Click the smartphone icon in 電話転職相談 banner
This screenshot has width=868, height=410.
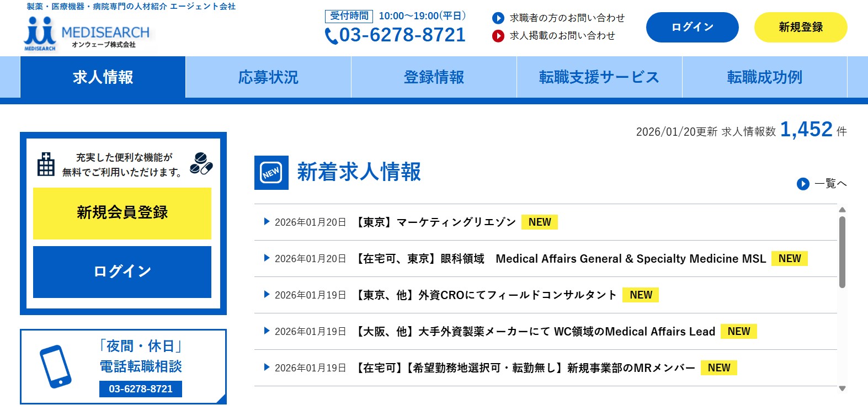(56, 367)
